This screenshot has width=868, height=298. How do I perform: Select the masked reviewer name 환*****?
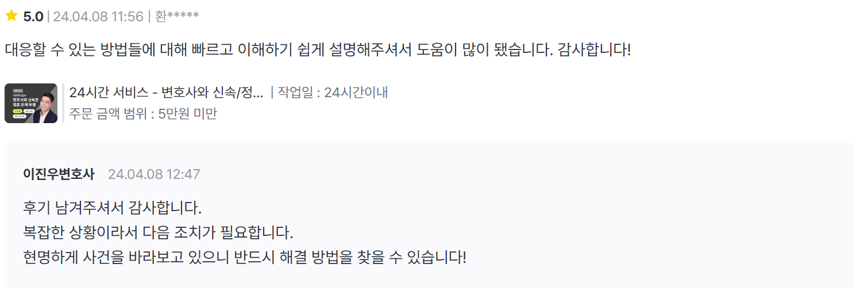[x=177, y=17]
